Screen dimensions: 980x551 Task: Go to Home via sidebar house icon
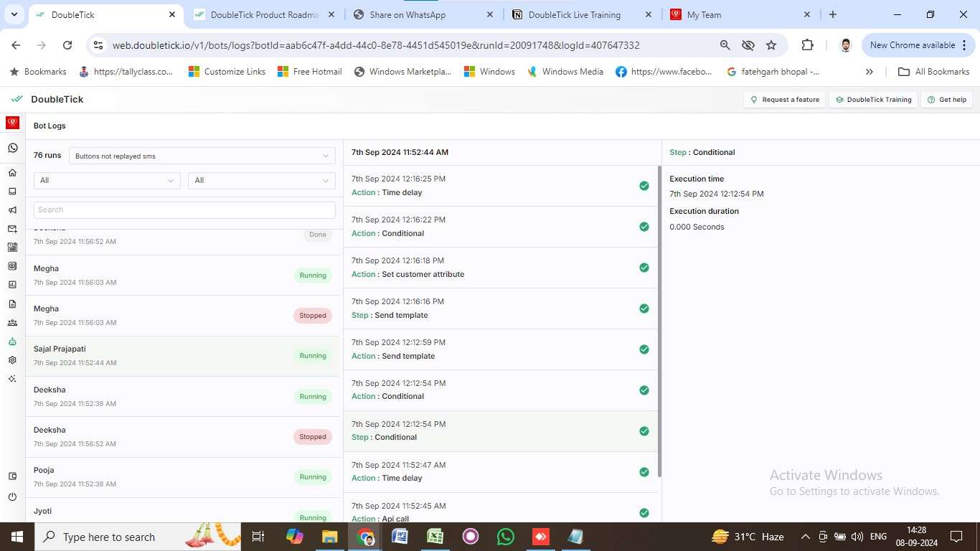pyautogui.click(x=12, y=173)
